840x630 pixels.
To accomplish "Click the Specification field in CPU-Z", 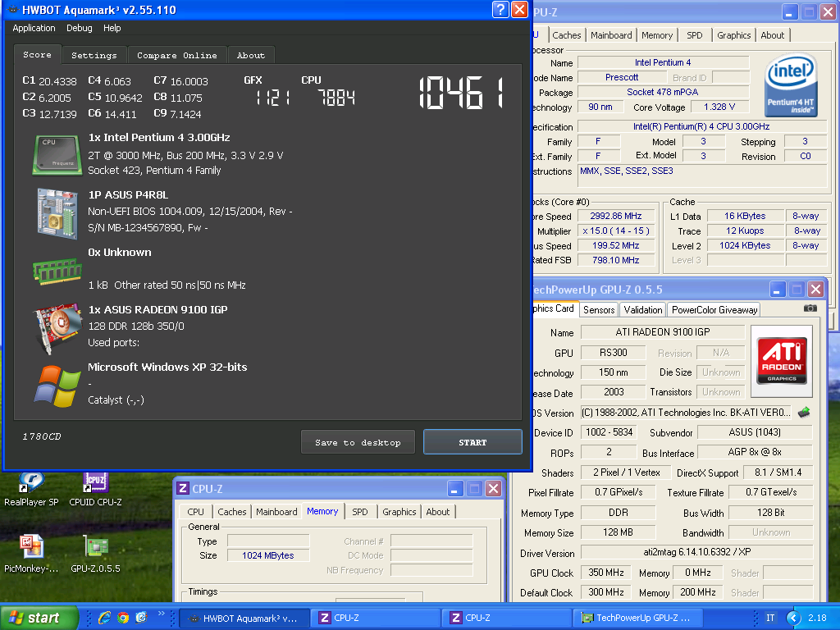I will tap(702, 126).
